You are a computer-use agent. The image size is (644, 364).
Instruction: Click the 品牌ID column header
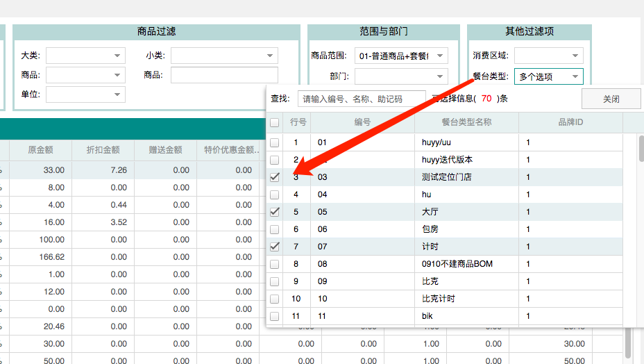[x=570, y=122]
